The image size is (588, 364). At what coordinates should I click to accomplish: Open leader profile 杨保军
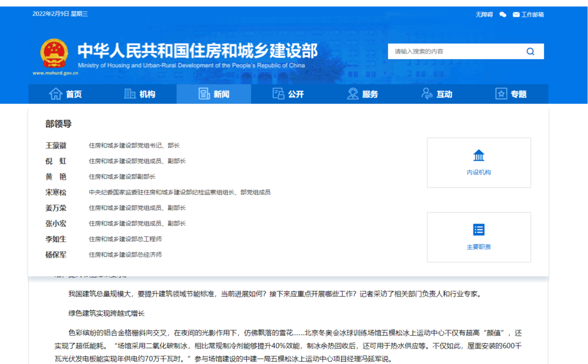(56, 255)
